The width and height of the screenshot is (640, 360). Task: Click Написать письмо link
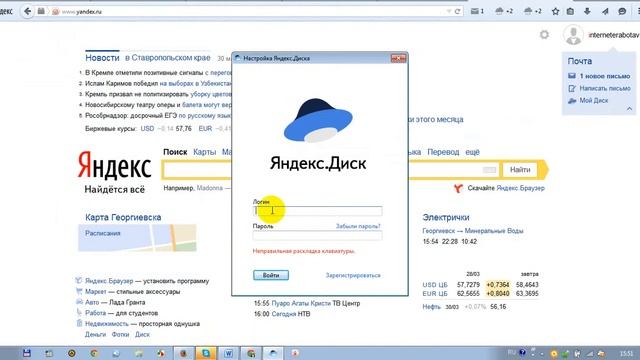(x=605, y=89)
